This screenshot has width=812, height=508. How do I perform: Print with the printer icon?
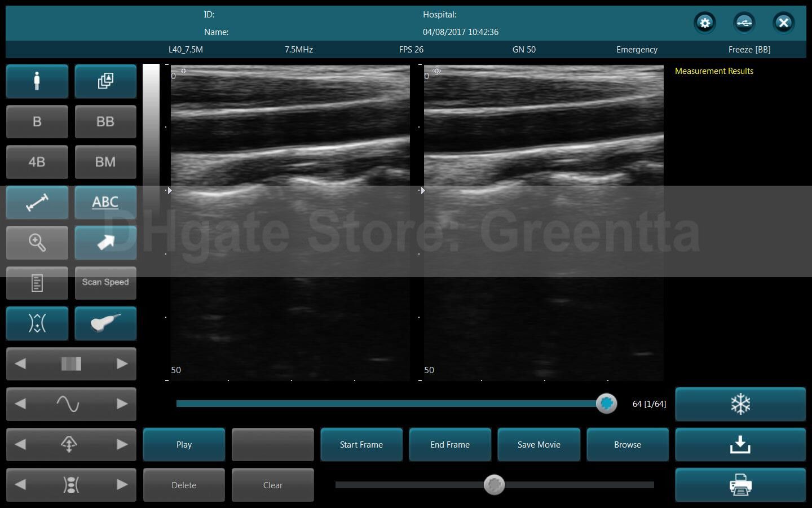[x=740, y=485]
